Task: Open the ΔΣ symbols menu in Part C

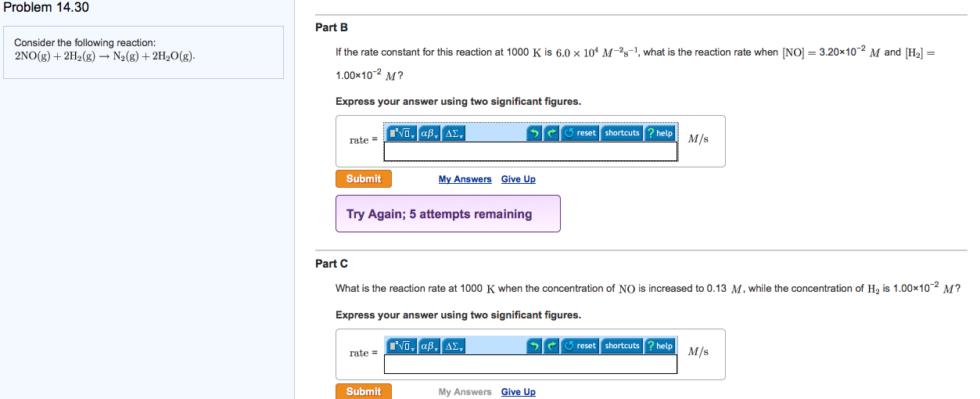Action: [454, 346]
